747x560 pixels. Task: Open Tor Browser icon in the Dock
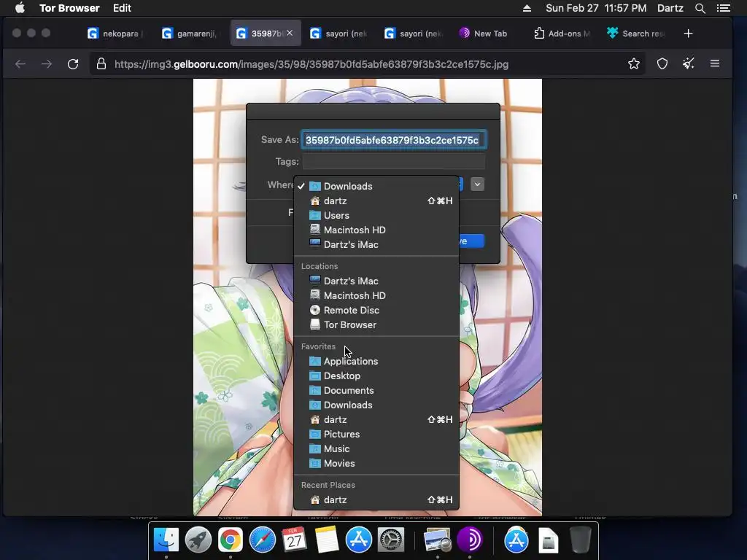pos(470,540)
